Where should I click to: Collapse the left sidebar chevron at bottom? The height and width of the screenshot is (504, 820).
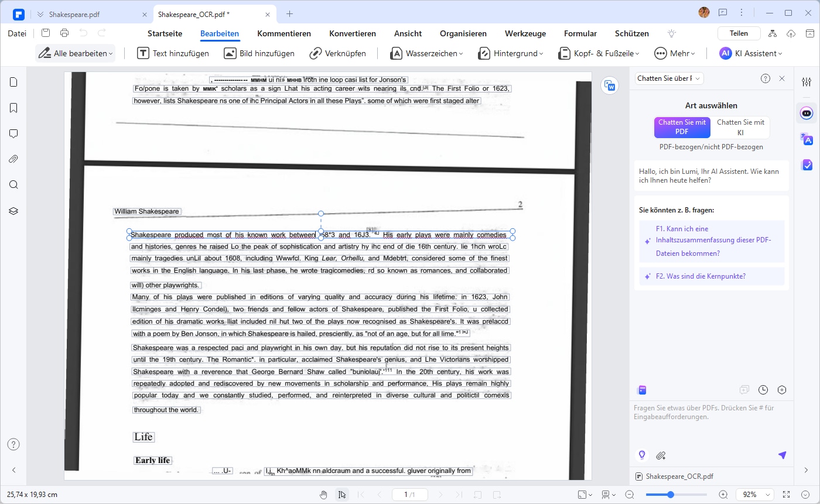pyautogui.click(x=13, y=470)
